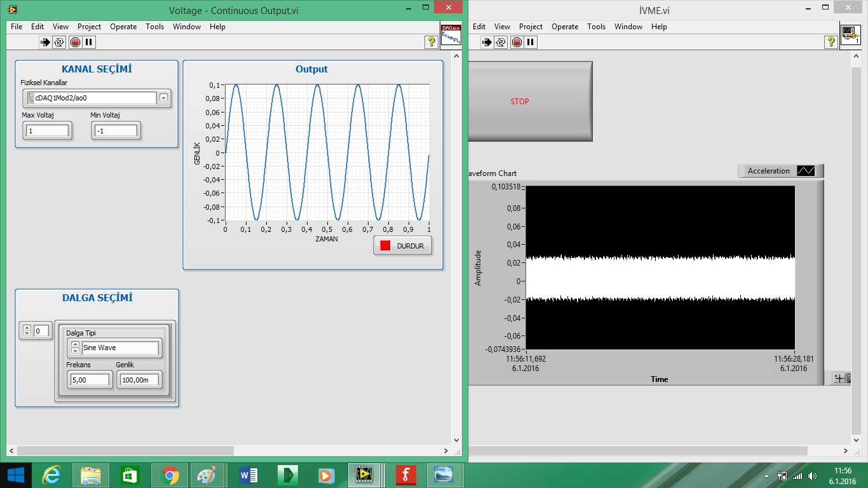
Task: Show hidden system tray icons
Action: coord(768,476)
